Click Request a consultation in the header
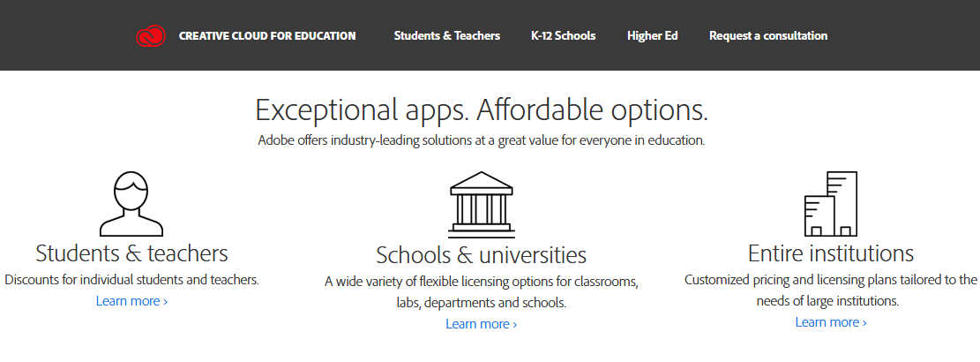This screenshot has width=980, height=362. pyautogui.click(x=768, y=36)
